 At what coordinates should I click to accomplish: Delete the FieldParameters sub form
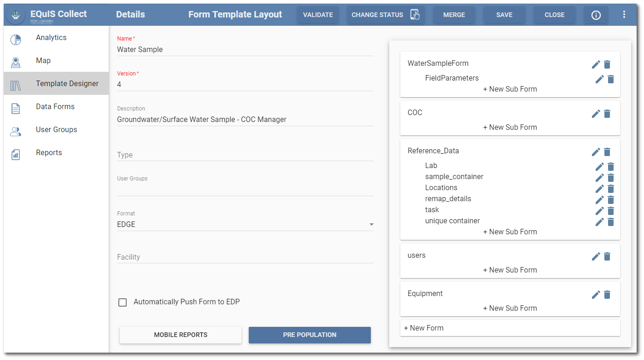click(x=611, y=79)
